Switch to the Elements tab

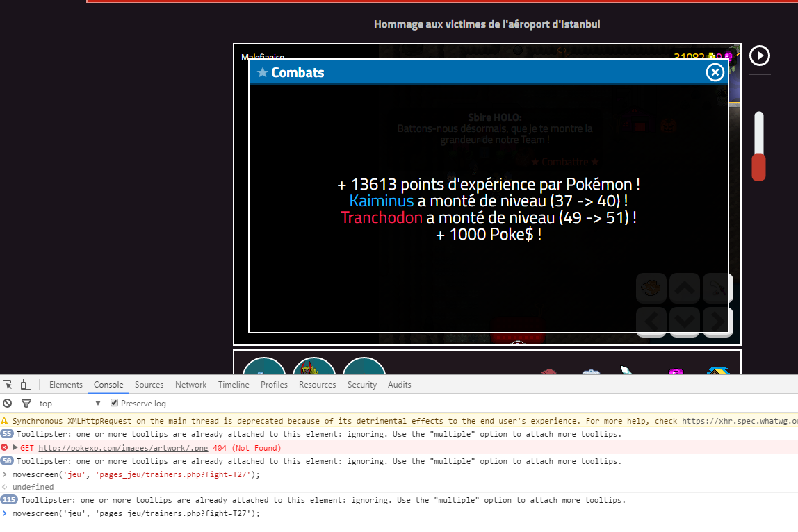(x=65, y=385)
